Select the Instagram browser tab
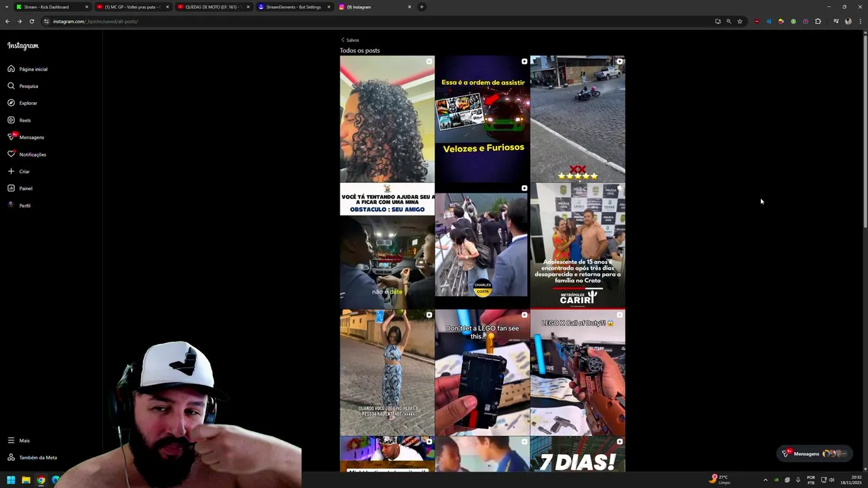Viewport: 868px width, 488px height. point(374,7)
